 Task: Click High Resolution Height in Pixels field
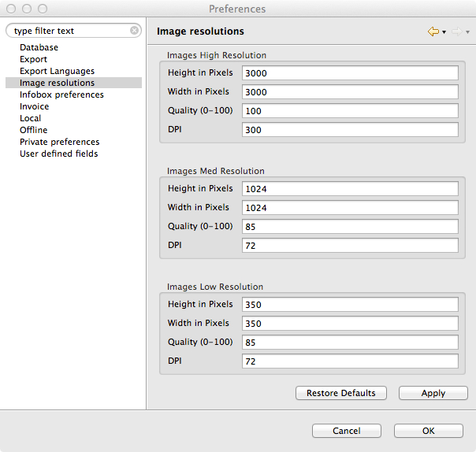tap(350, 73)
